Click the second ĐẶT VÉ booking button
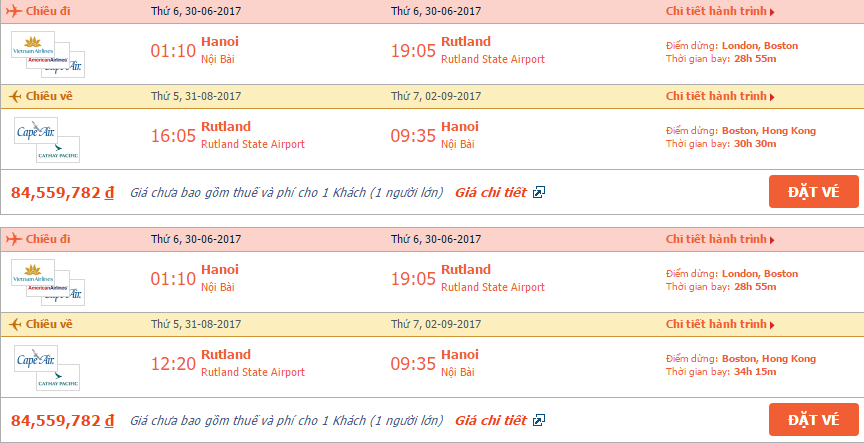This screenshot has width=864, height=443. coord(813,420)
